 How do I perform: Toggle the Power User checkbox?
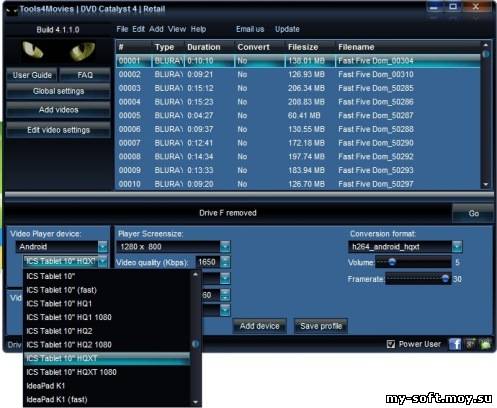pos(391,344)
